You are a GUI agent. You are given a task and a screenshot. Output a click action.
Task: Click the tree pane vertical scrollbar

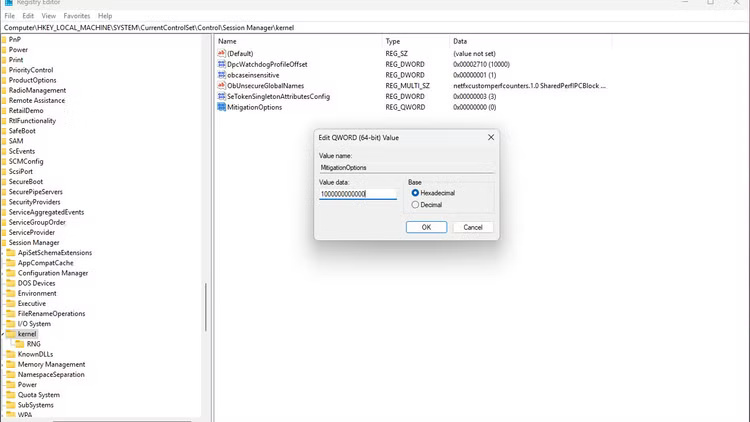(206, 306)
